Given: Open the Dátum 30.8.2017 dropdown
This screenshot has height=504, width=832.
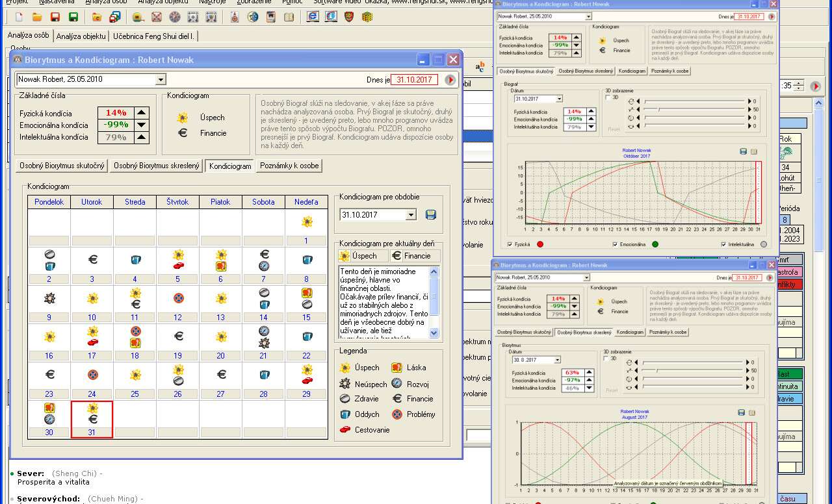Looking at the screenshot, I should point(558,360).
